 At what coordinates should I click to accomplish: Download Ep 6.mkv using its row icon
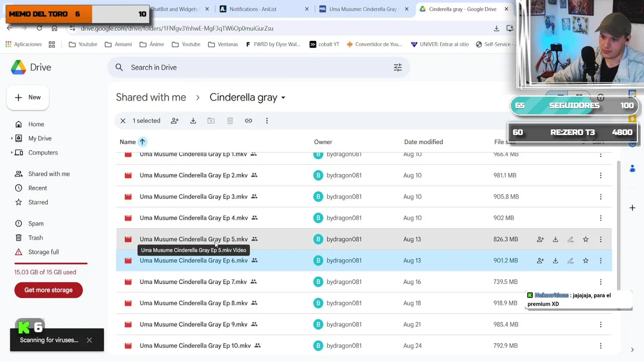(x=555, y=260)
